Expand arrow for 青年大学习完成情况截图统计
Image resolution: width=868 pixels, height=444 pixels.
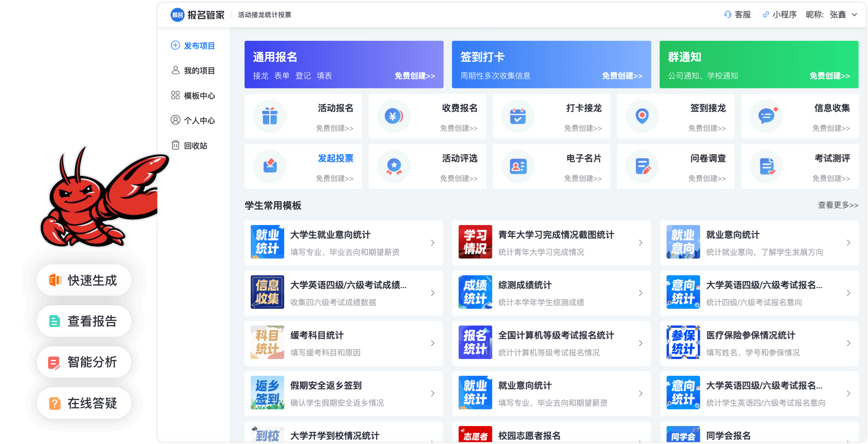[640, 243]
